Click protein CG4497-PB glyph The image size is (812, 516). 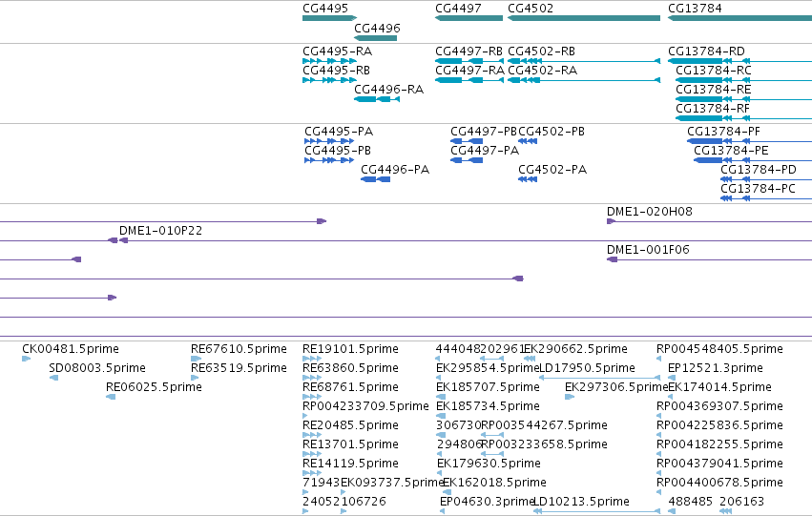(467, 141)
